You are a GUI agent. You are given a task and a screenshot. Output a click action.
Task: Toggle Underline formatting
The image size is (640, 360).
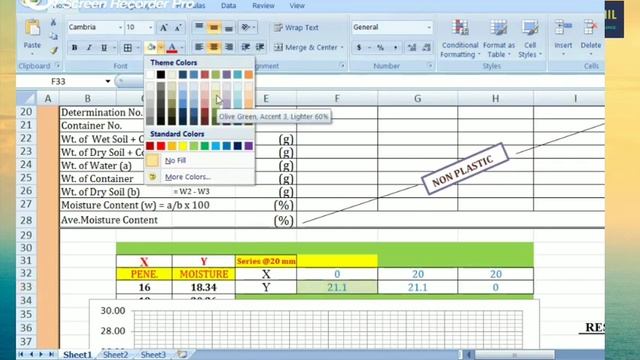coord(104,48)
